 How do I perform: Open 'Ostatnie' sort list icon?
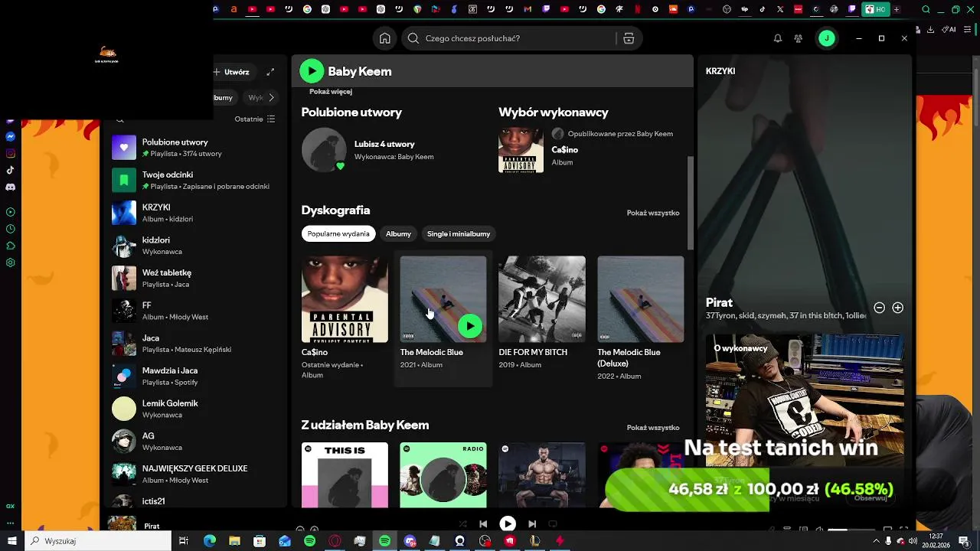pyautogui.click(x=255, y=119)
